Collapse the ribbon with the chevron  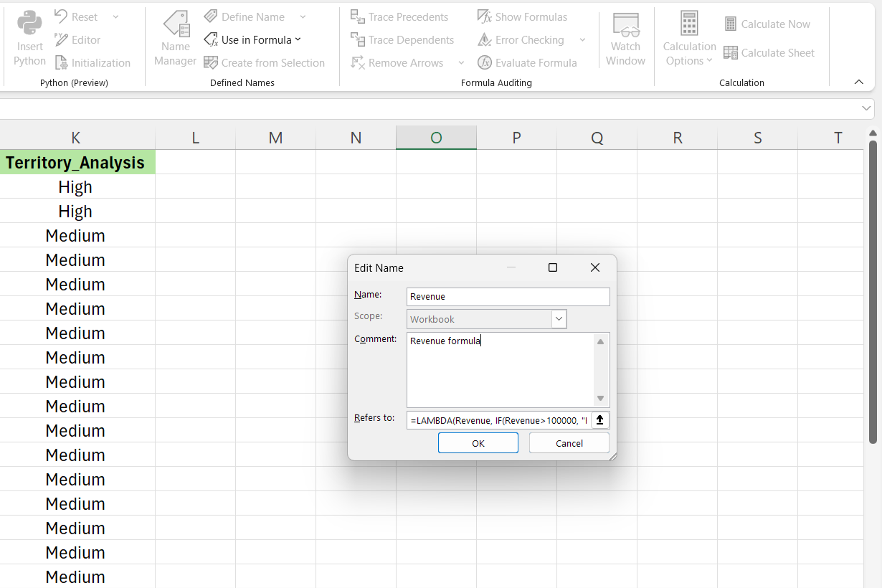(x=859, y=82)
